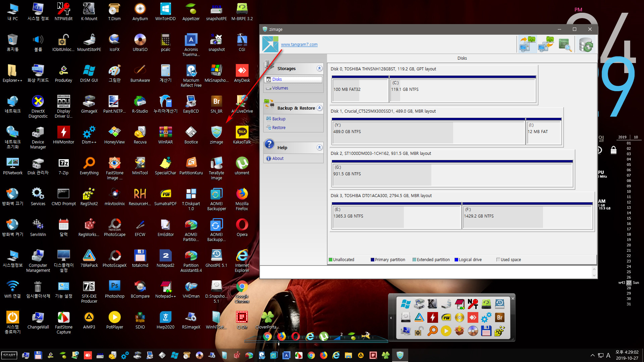Open the www.tangram7.com link
The height and width of the screenshot is (362, 644).
coord(299,44)
